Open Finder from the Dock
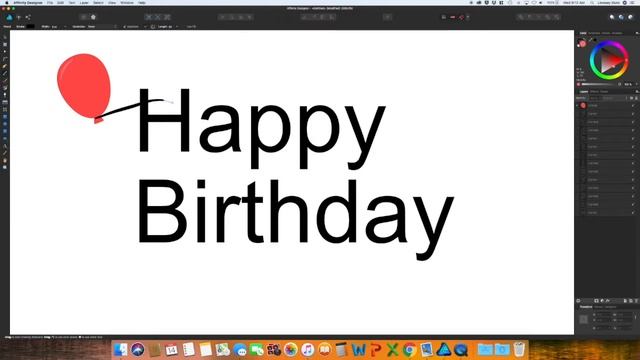This screenshot has height=360, width=640. [120, 350]
